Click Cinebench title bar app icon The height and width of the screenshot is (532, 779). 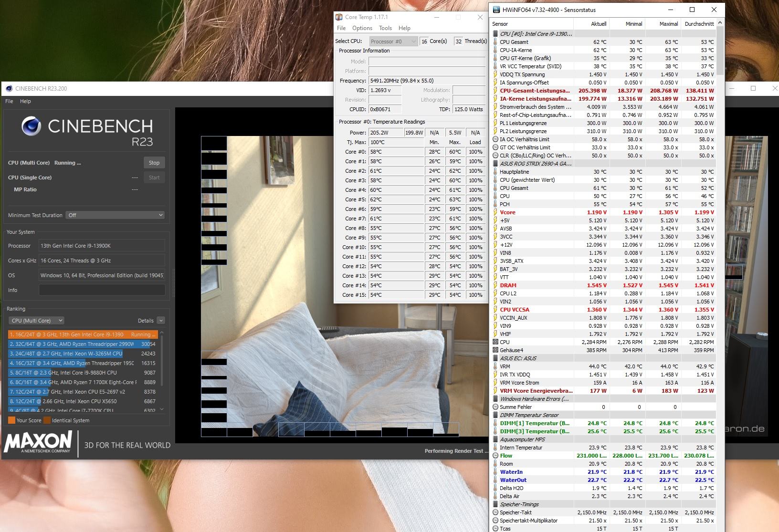click(9, 88)
